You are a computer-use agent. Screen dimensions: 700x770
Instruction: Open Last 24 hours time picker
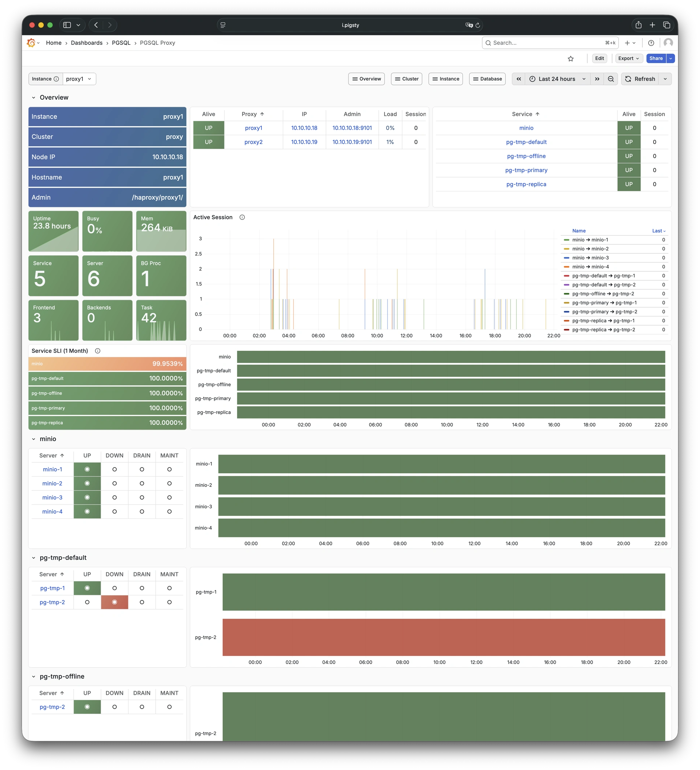557,79
